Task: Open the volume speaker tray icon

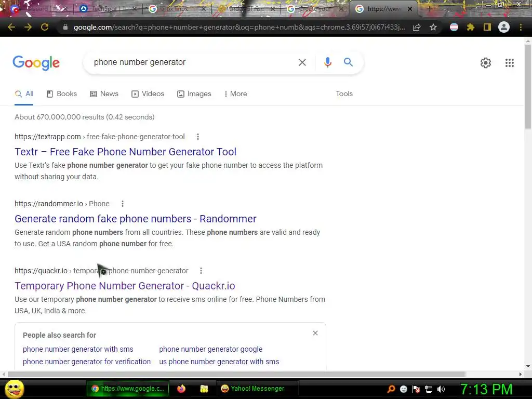Action: 441,389
